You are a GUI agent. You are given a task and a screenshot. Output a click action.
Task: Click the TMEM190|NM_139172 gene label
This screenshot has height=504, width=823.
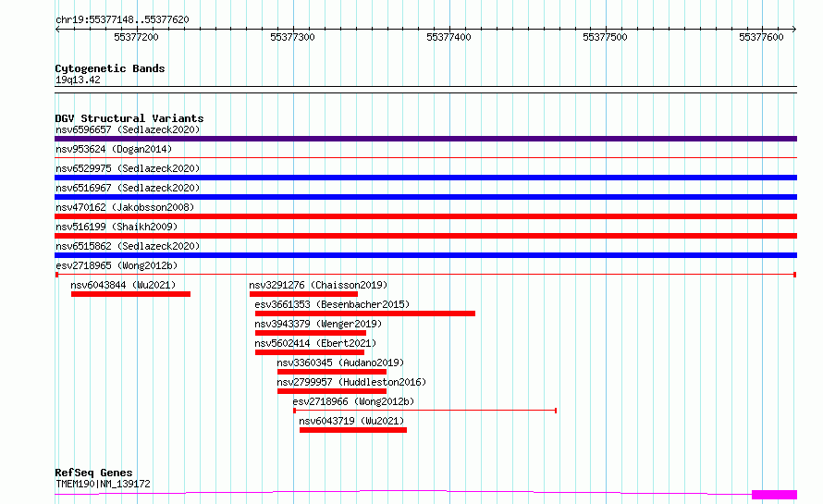click(x=103, y=484)
